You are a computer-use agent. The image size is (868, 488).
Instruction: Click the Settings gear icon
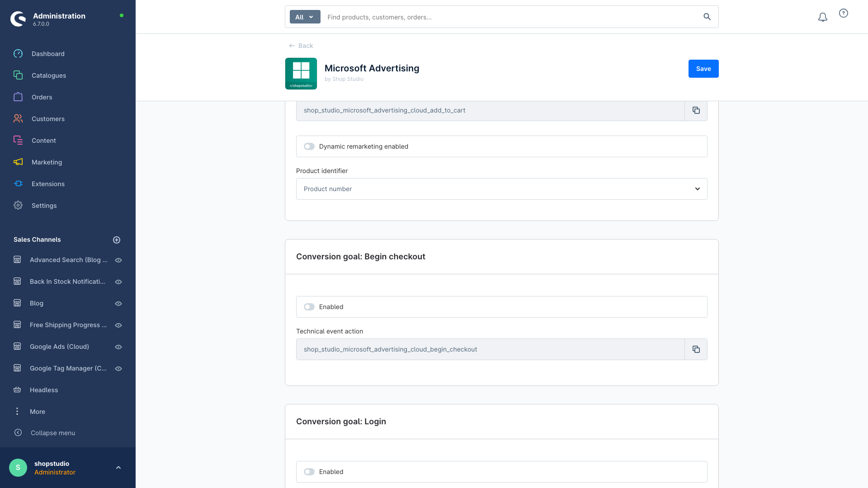tap(18, 206)
